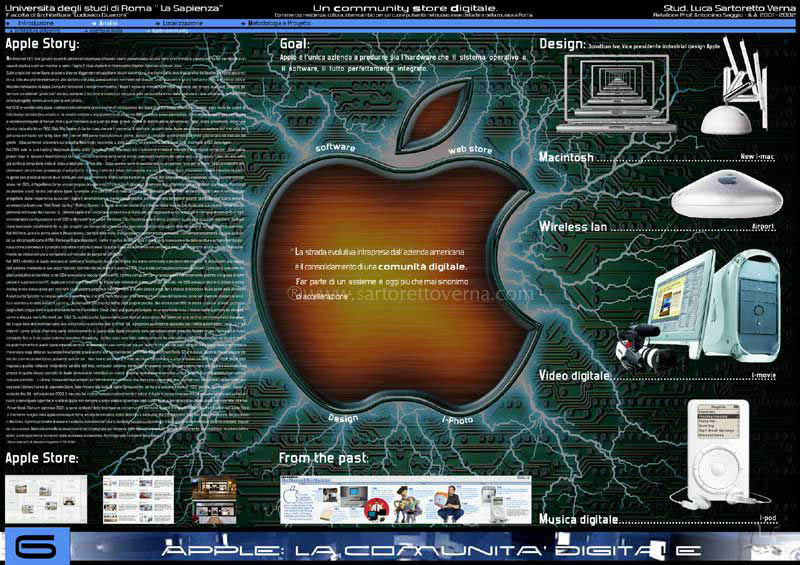
Task: Open Metodologia e Progetto navigation item
Action: (279, 23)
